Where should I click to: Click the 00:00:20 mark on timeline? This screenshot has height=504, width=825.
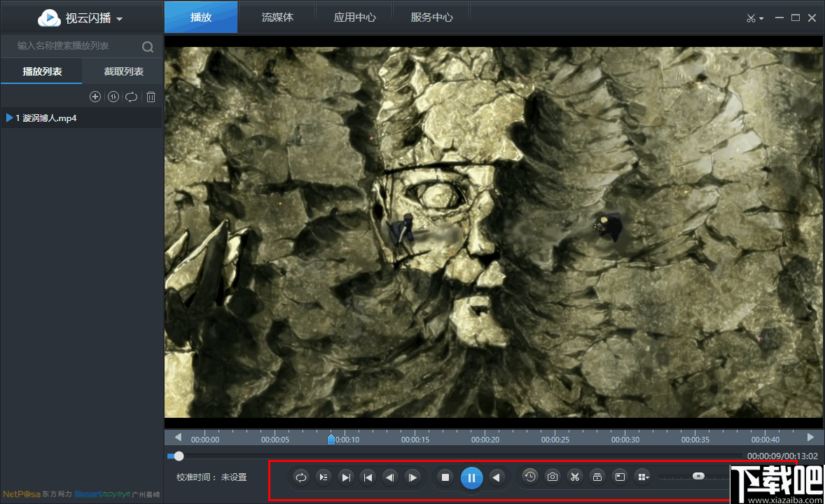(x=485, y=440)
